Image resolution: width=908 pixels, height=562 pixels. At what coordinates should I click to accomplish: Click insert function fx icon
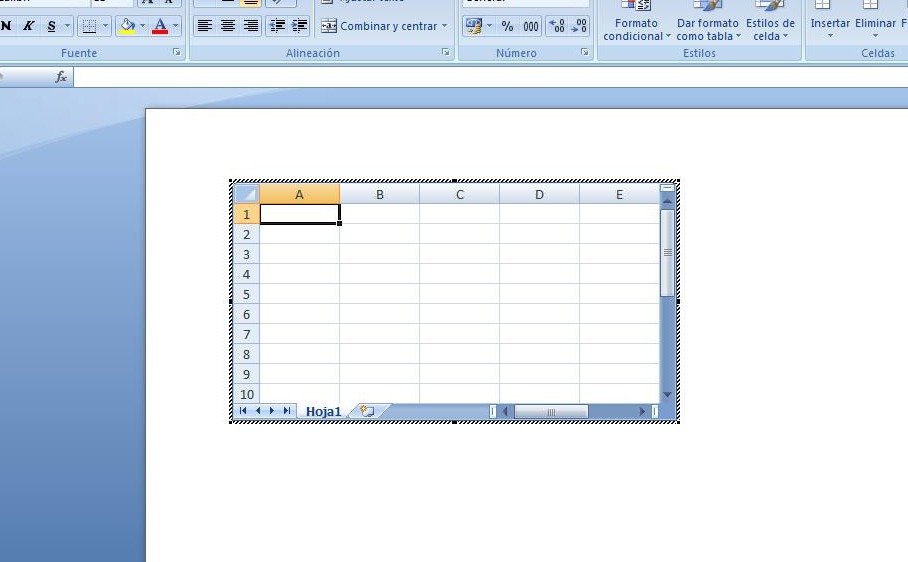61,77
